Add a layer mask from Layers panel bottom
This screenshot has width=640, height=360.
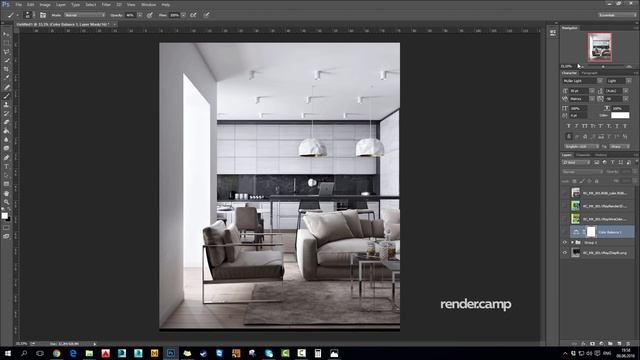tap(592, 344)
